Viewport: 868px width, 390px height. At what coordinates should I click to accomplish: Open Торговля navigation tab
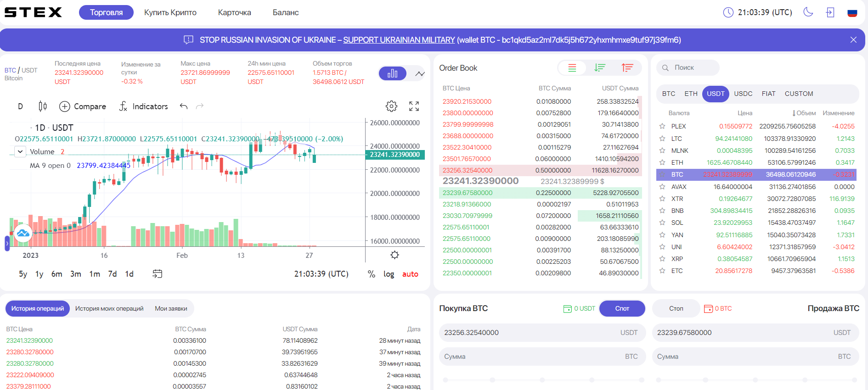106,12
